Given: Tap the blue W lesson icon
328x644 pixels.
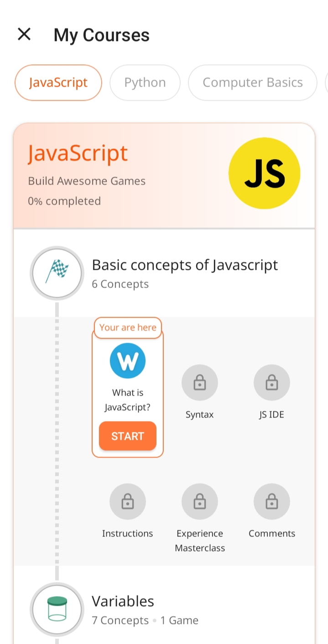Looking at the screenshot, I should [128, 361].
